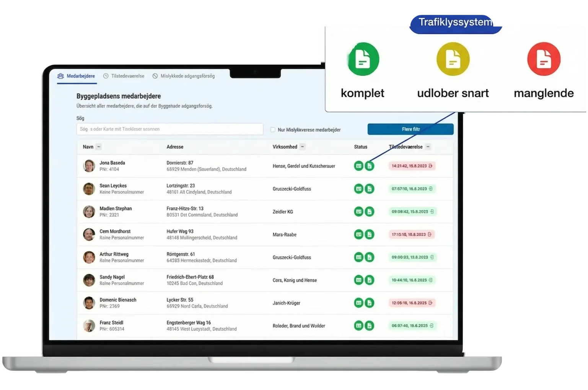Click Cem Mordhorst's document status icon
This screenshot has width=588, height=390.
tap(370, 234)
